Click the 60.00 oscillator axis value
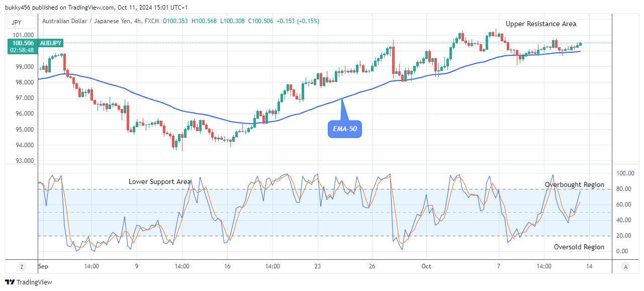Viewport: 644px width, 291px height. tap(624, 205)
